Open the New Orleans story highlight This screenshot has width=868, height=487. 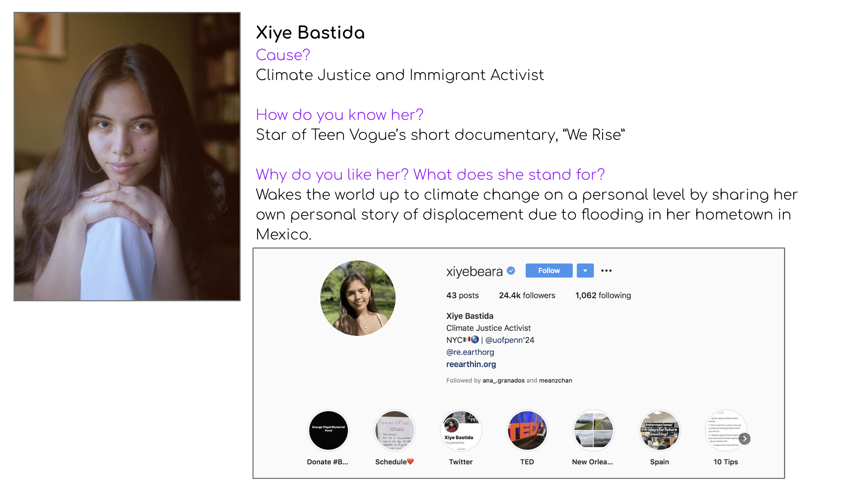tap(593, 430)
